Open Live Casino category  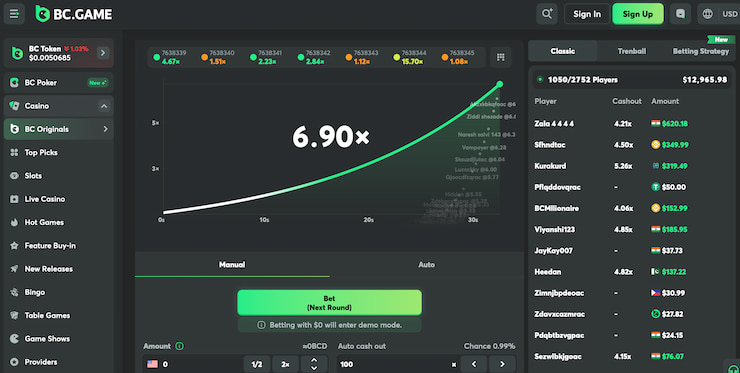(59, 199)
